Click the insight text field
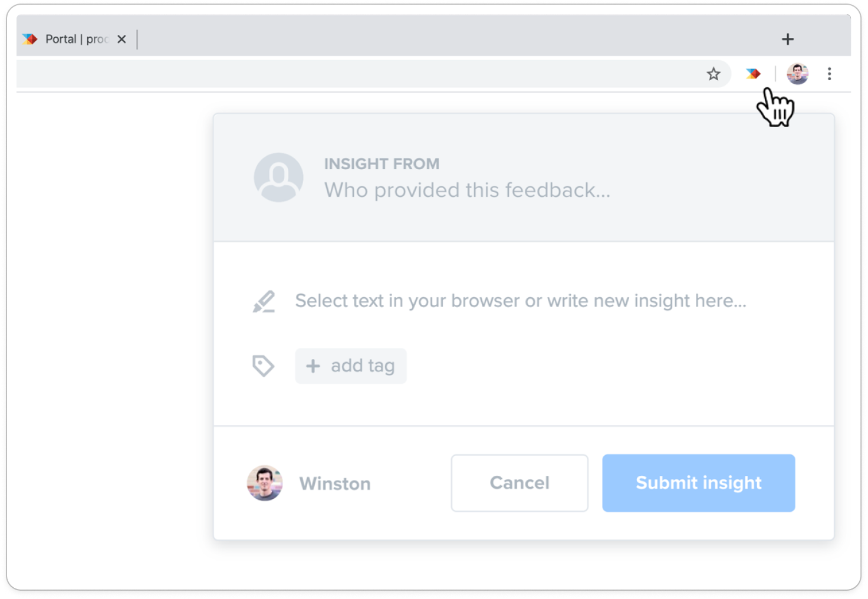The height and width of the screenshot is (599, 868). point(521,301)
